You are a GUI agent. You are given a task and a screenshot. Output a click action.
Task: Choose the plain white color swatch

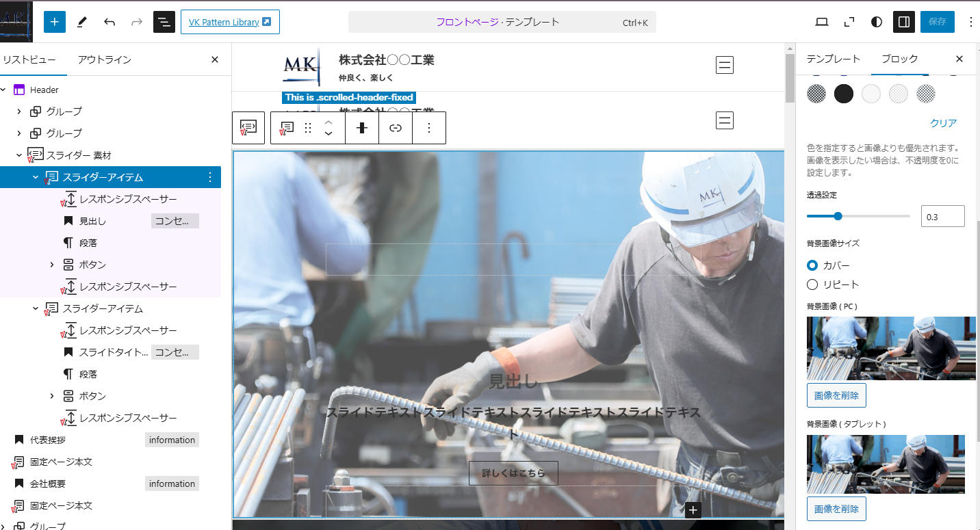click(871, 94)
